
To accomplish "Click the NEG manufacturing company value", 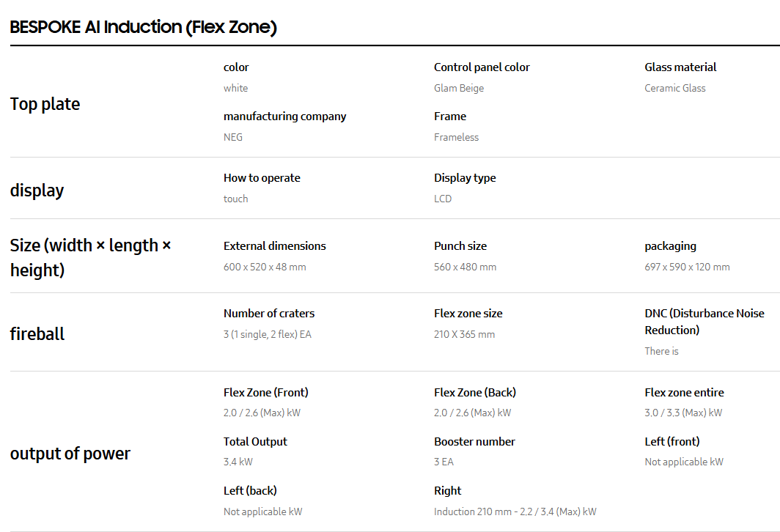I will (233, 137).
